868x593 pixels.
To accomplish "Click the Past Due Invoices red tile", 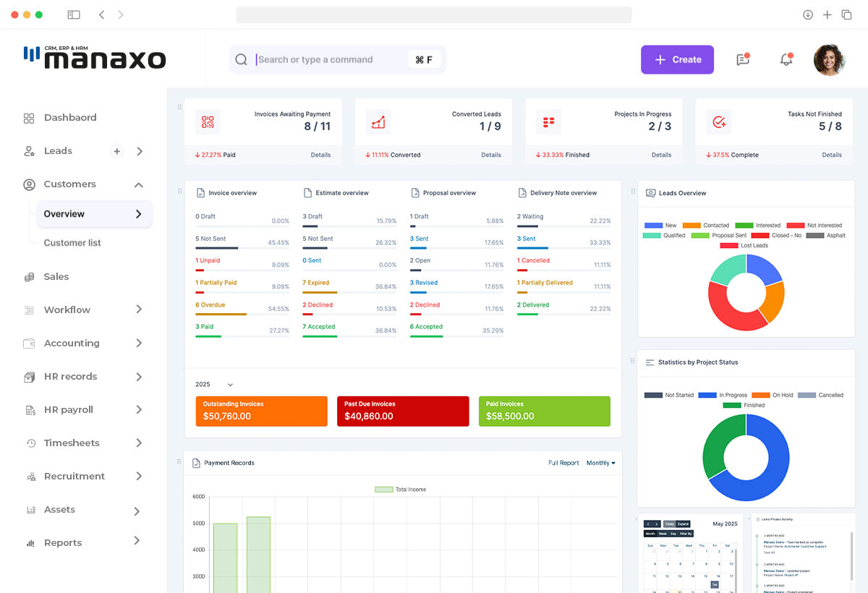I will pos(402,411).
